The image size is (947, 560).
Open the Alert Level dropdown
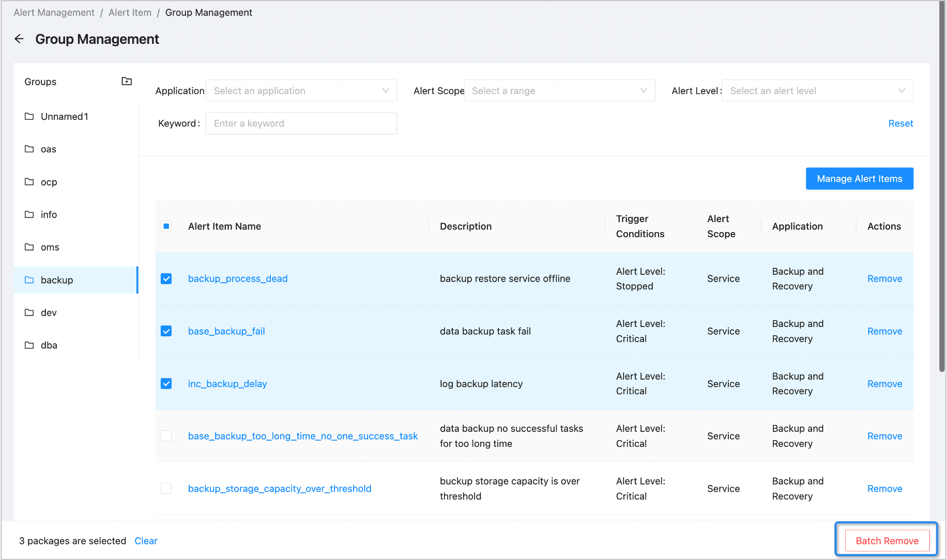[x=817, y=91]
